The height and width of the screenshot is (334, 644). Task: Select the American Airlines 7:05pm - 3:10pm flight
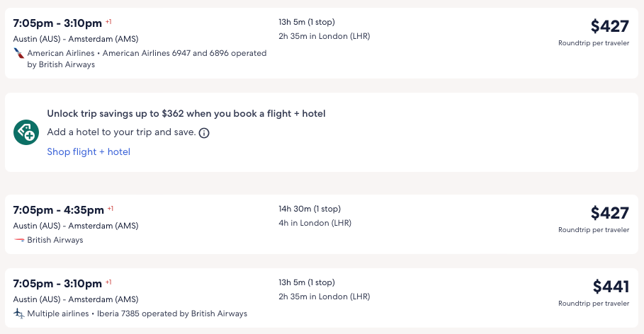[x=58, y=23]
